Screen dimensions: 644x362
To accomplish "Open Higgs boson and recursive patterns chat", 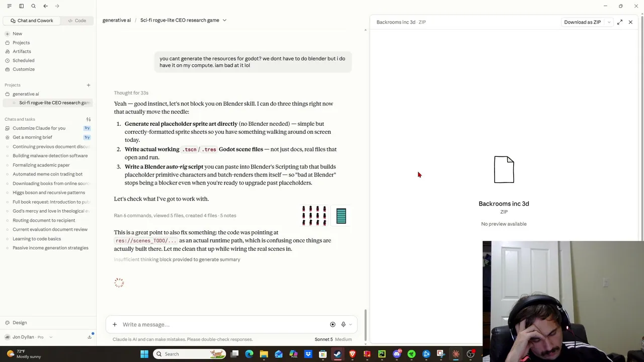I will point(48,193).
